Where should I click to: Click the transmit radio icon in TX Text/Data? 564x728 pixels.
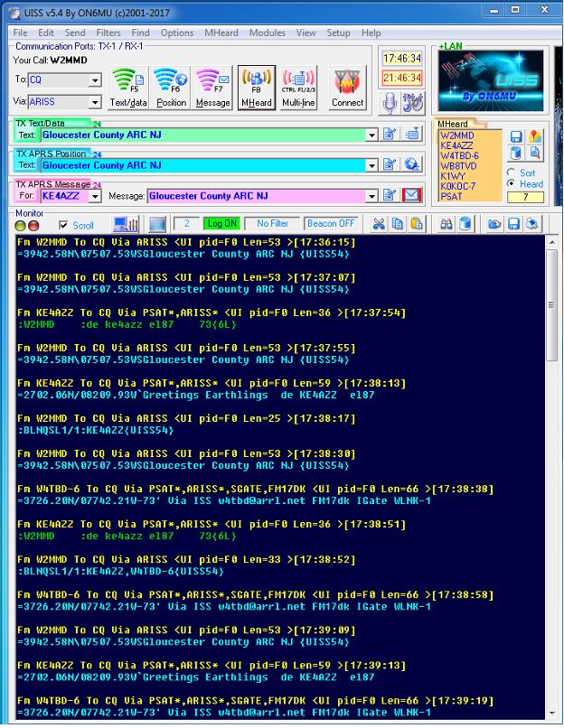point(412,135)
